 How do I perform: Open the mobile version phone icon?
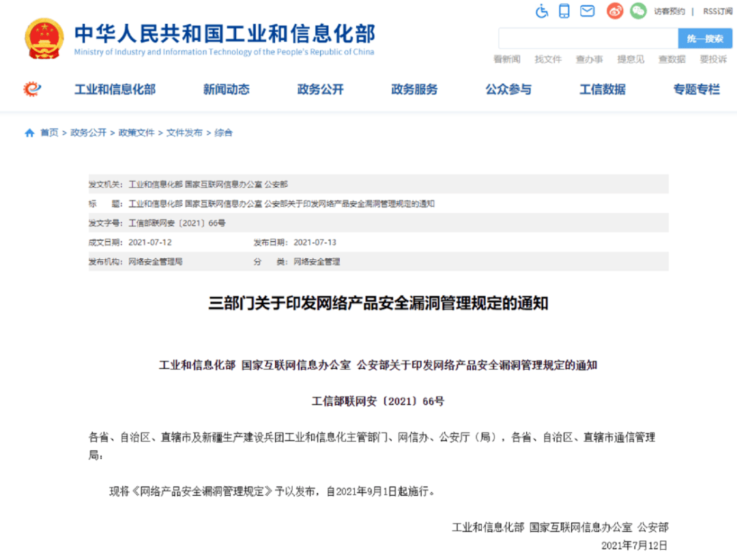564,11
